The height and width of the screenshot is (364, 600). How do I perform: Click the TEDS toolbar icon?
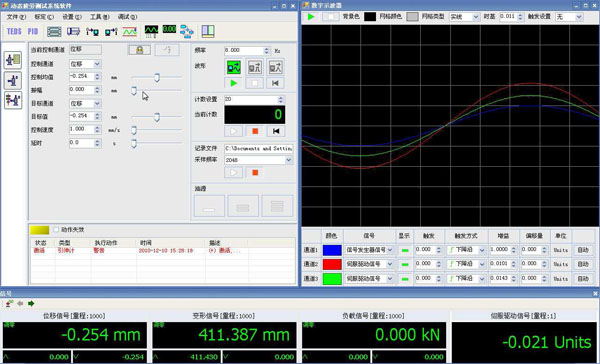[x=14, y=31]
